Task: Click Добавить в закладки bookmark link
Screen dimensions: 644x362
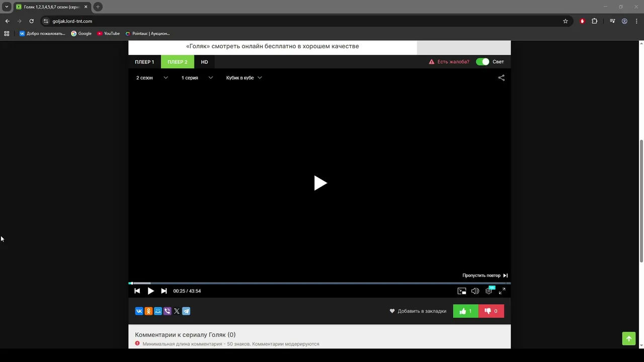Action: (x=418, y=311)
